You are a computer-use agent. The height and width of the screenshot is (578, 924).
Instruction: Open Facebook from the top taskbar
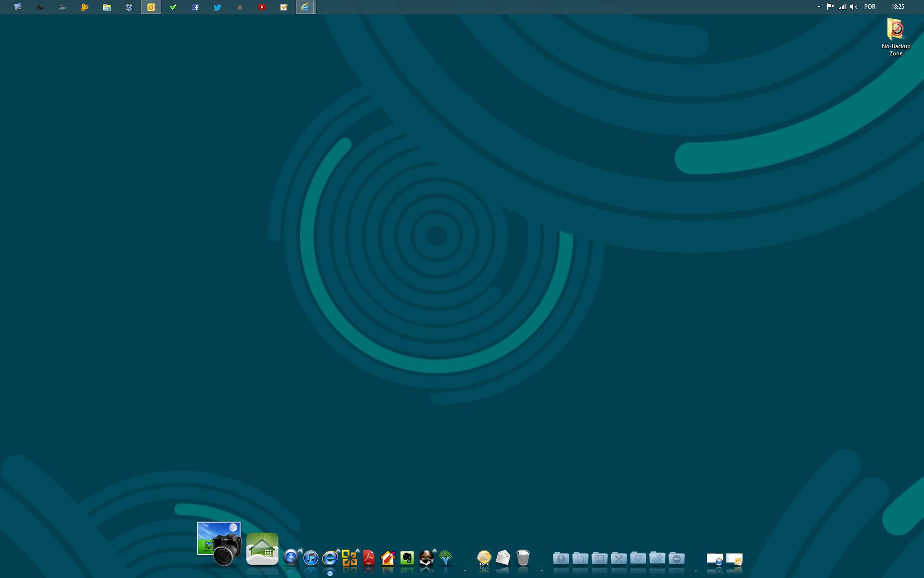point(195,7)
